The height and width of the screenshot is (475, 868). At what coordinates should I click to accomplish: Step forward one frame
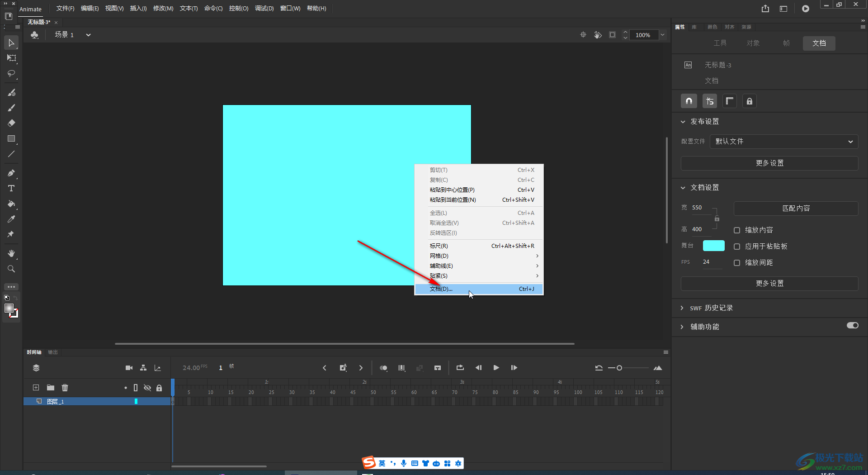click(514, 368)
